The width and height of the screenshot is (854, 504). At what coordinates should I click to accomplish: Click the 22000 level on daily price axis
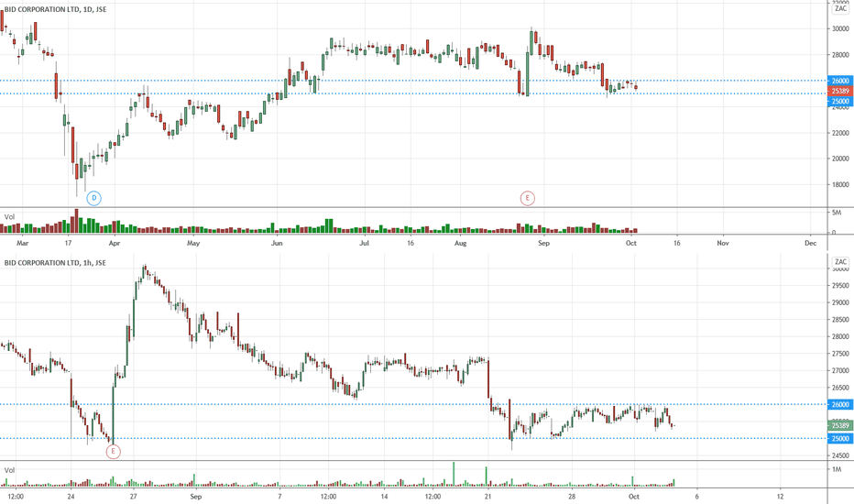click(840, 133)
